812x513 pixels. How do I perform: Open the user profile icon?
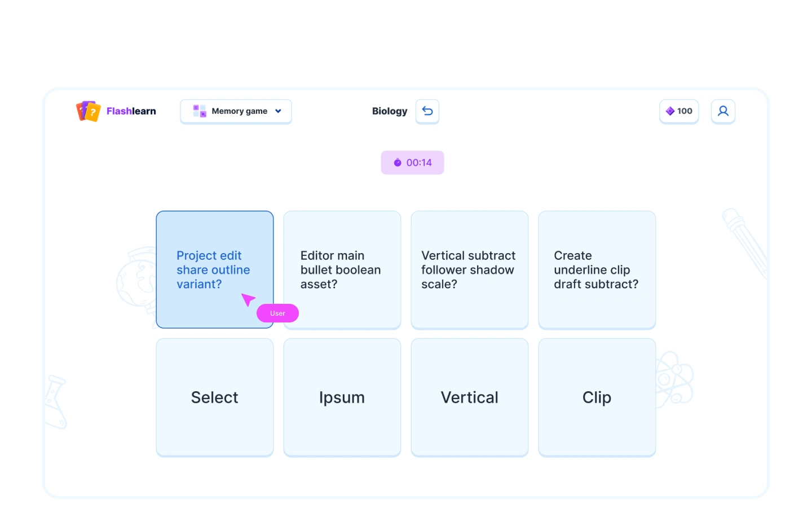[723, 111]
